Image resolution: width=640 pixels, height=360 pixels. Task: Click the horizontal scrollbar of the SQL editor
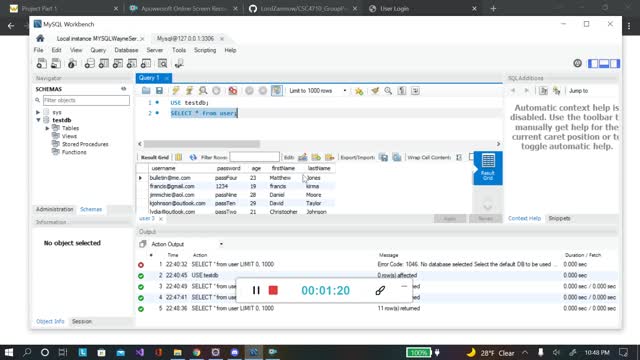coord(202,144)
